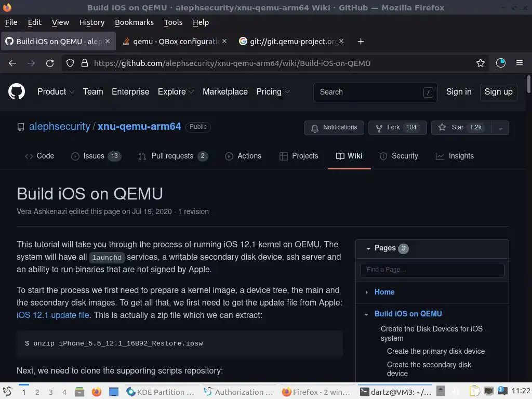This screenshot has width=532, height=399.
Task: Collapse the Build iOS on QEMU tree arrow
Action: point(366,314)
